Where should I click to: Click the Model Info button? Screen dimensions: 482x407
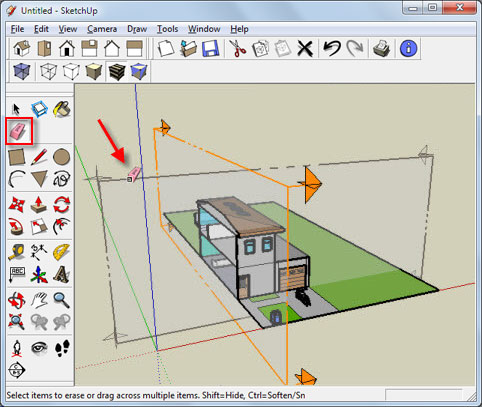pos(409,49)
